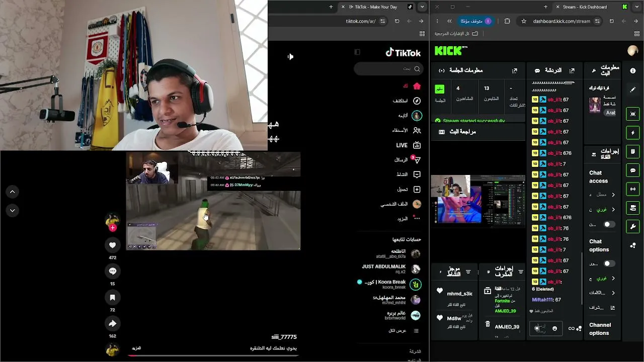This screenshot has width=644, height=362.
Task: Click the pencil edit icon in Kick sidebar
Action: pos(633,89)
